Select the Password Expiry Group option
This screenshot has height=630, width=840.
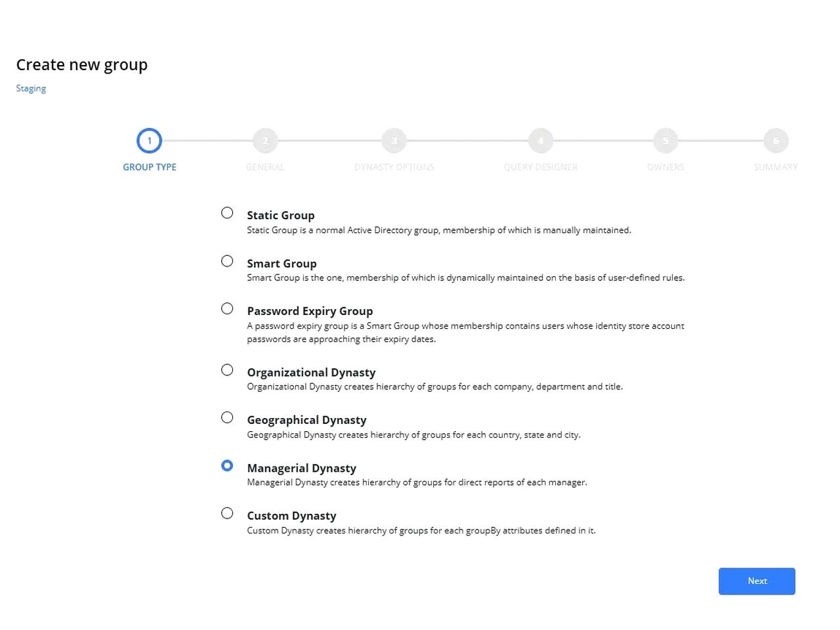[x=227, y=308]
